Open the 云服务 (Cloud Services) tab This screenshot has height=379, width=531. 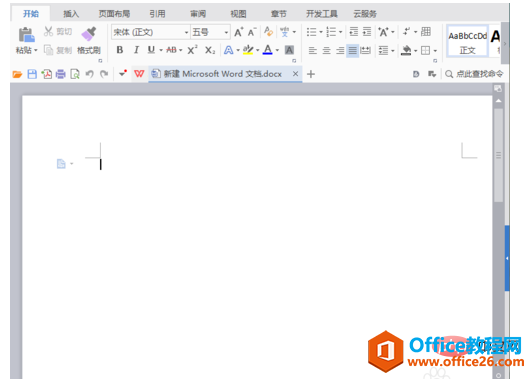click(x=365, y=14)
